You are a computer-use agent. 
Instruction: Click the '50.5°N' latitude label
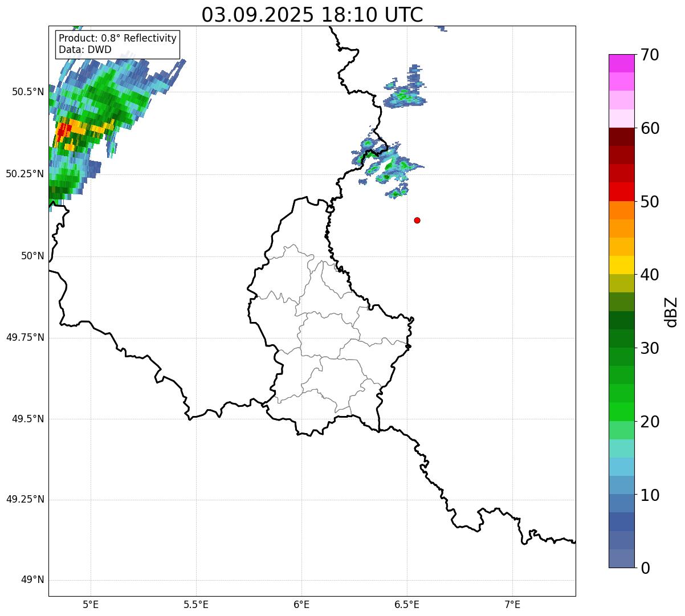(x=28, y=92)
